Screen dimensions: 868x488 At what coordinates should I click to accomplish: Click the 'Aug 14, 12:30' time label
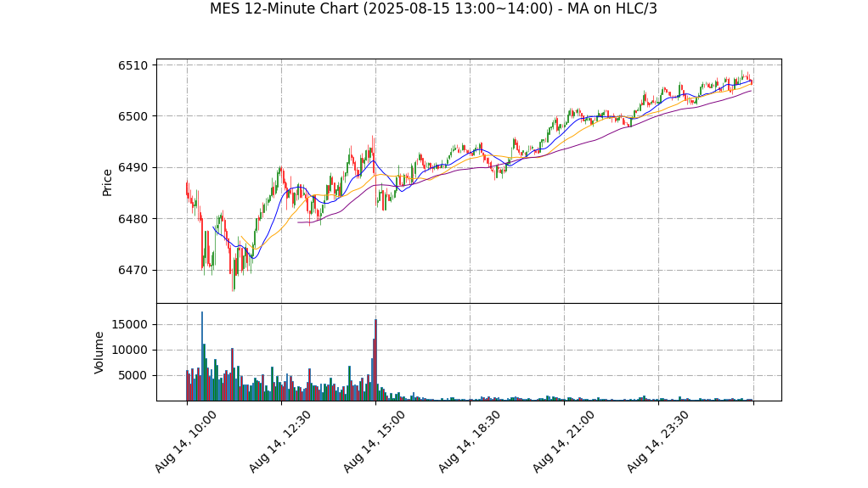tap(279, 441)
